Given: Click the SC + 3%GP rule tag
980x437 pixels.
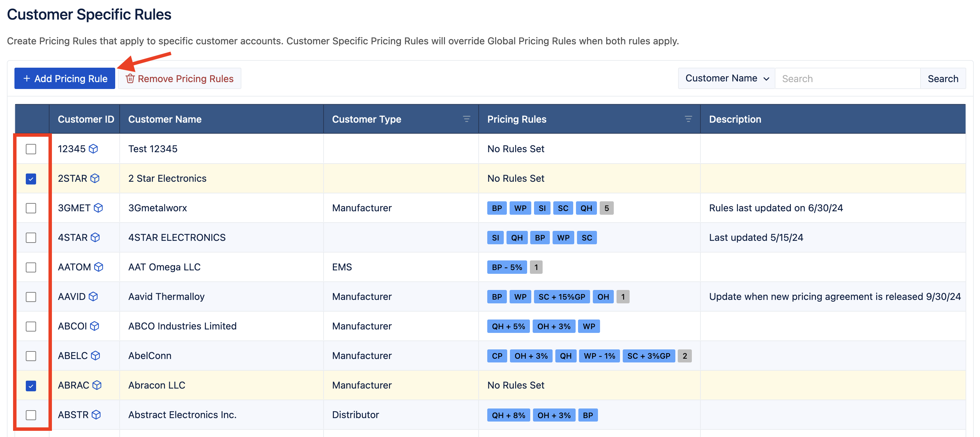Looking at the screenshot, I should click(649, 356).
